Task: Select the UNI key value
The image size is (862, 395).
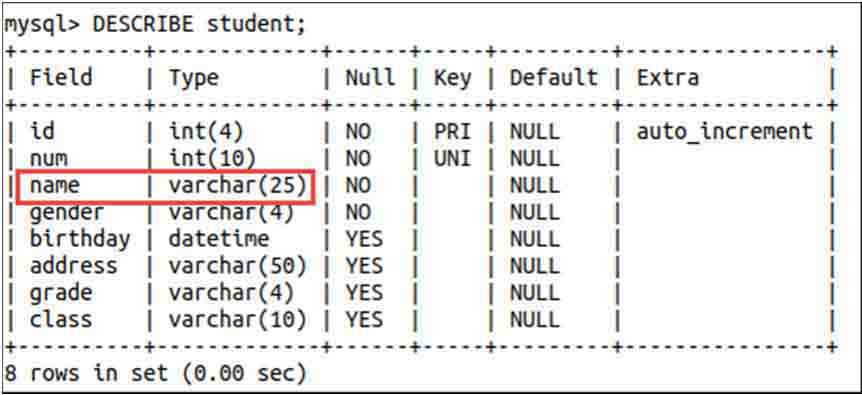Action: point(452,159)
